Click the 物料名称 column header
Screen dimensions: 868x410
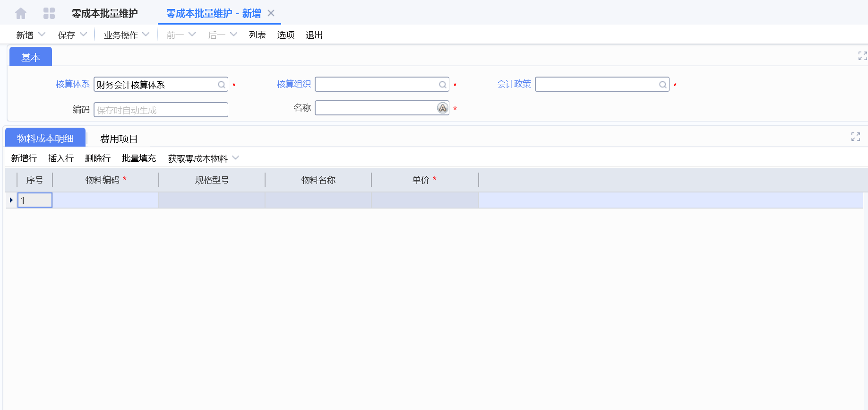(x=318, y=180)
